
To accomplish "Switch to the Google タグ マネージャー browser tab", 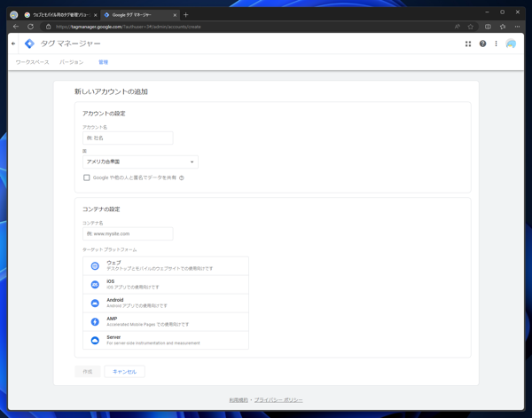I will 140,15.
